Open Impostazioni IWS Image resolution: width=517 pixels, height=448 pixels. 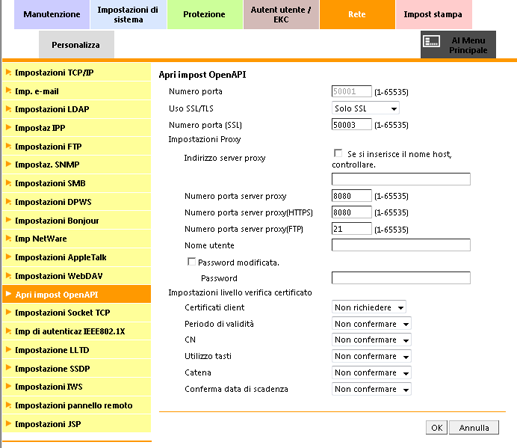pyautogui.click(x=77, y=387)
